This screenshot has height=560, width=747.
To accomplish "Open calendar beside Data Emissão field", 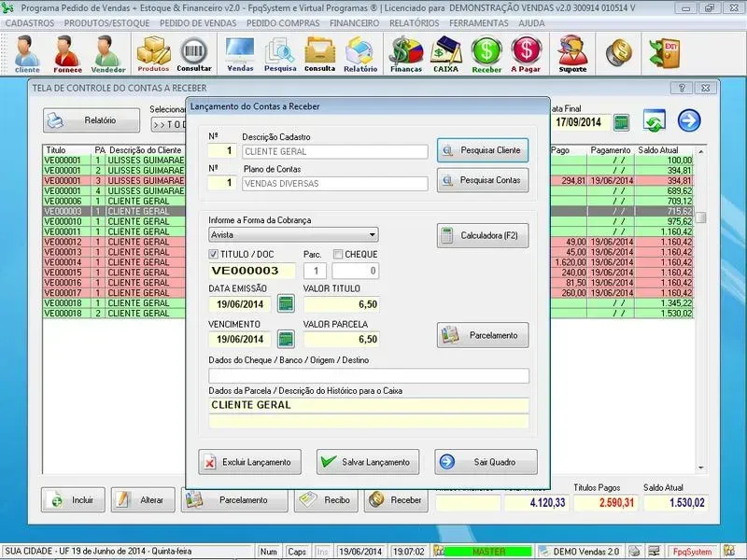I will pos(286,303).
